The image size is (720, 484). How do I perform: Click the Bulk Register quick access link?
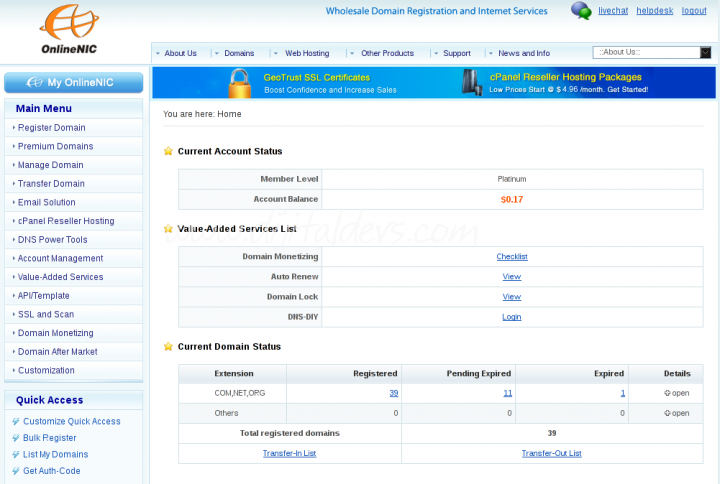point(50,438)
